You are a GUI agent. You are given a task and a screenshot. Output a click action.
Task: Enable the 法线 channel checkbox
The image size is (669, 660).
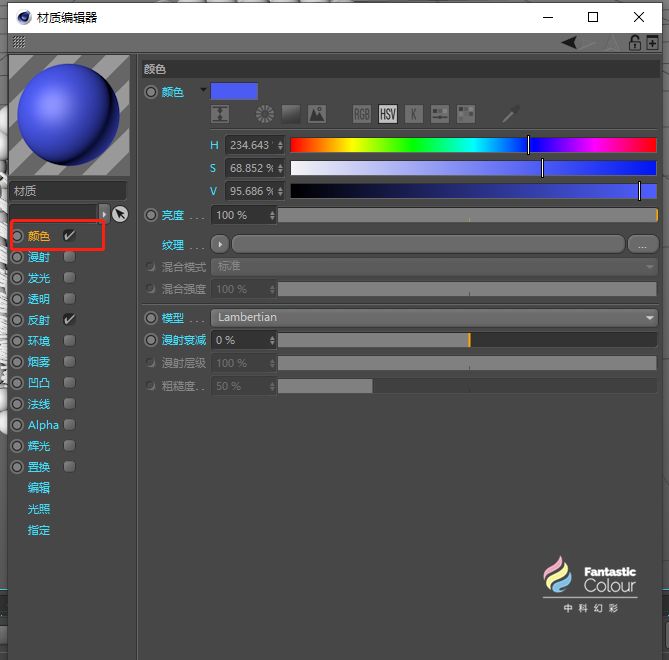pos(70,404)
